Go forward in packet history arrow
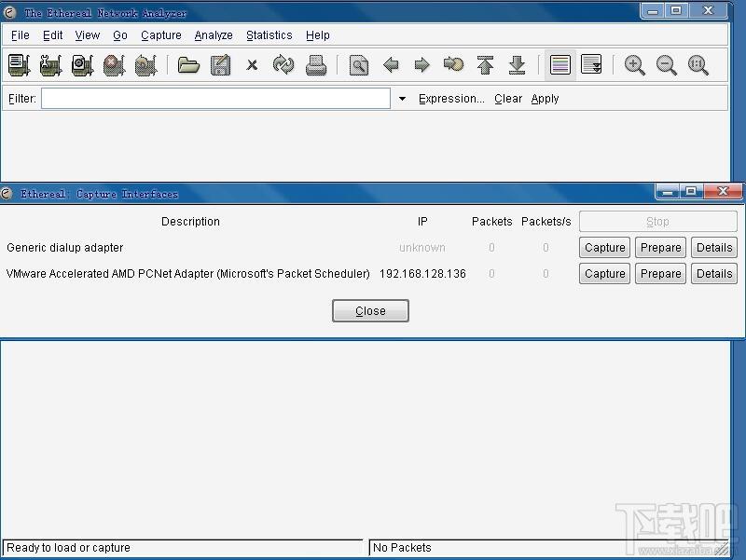Viewport: 746px width, 560px height. click(422, 64)
